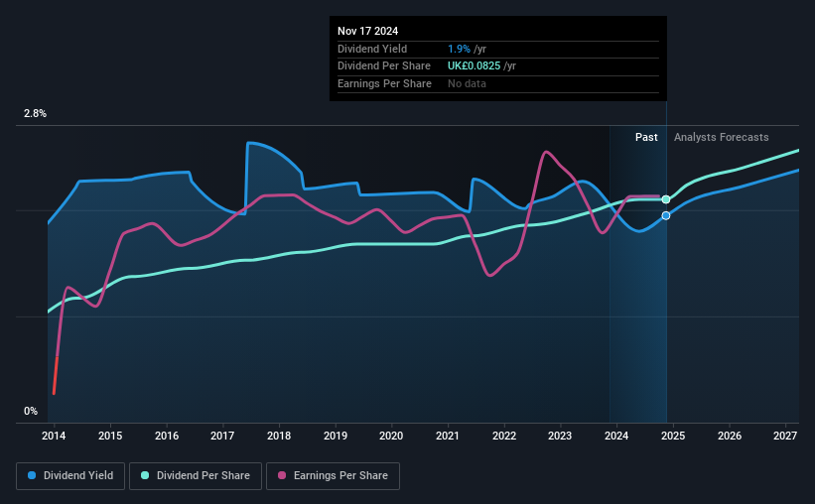This screenshot has width=815, height=504.
Task: Click the 'Past' label on the chart
Action: pyautogui.click(x=646, y=137)
